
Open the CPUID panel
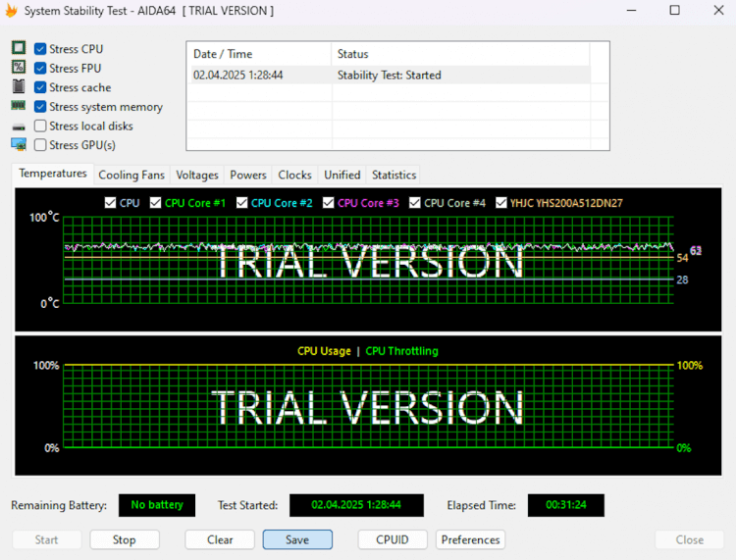click(x=393, y=539)
